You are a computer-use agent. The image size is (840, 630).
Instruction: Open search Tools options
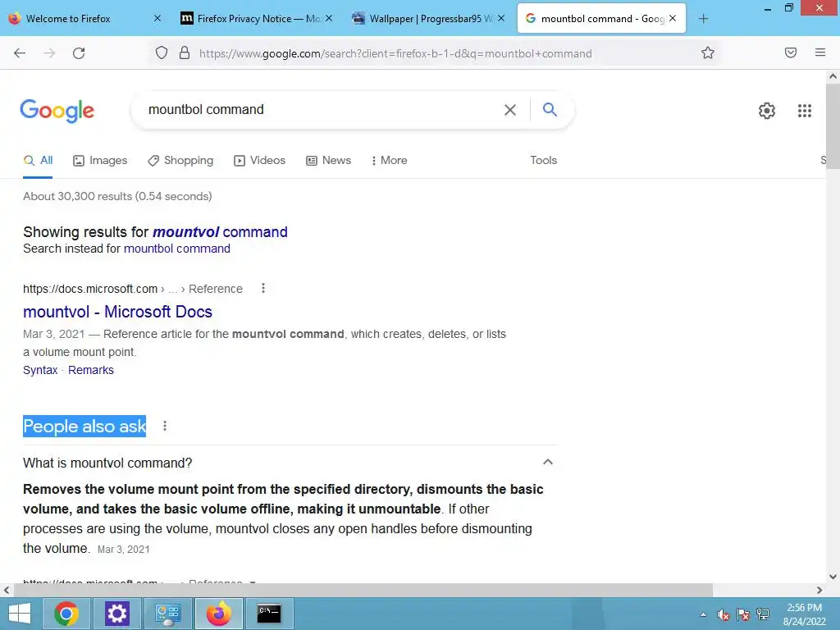pos(544,160)
